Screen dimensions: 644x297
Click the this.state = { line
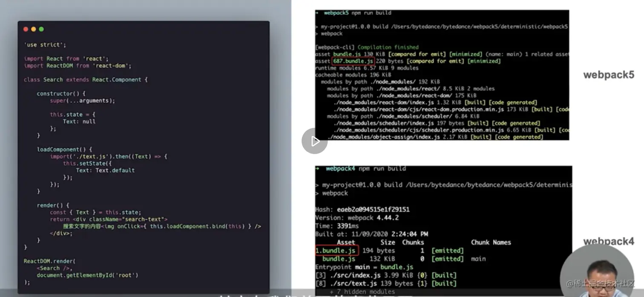pos(73,114)
